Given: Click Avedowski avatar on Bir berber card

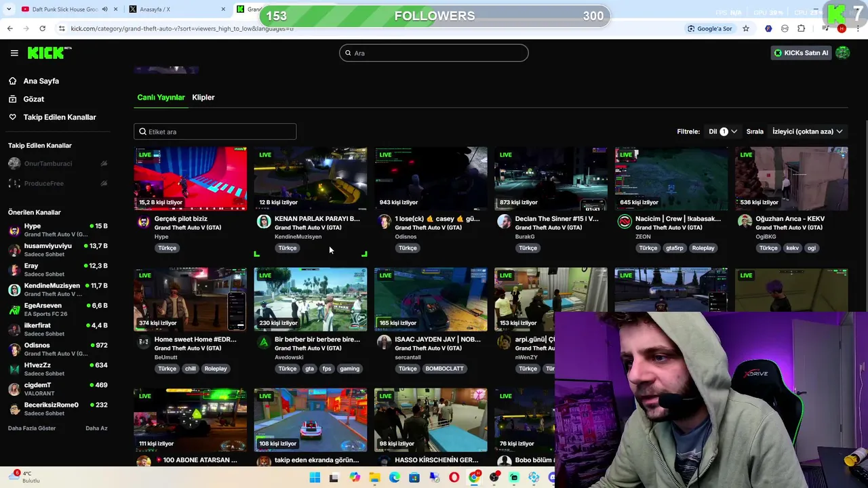Looking at the screenshot, I should [264, 342].
